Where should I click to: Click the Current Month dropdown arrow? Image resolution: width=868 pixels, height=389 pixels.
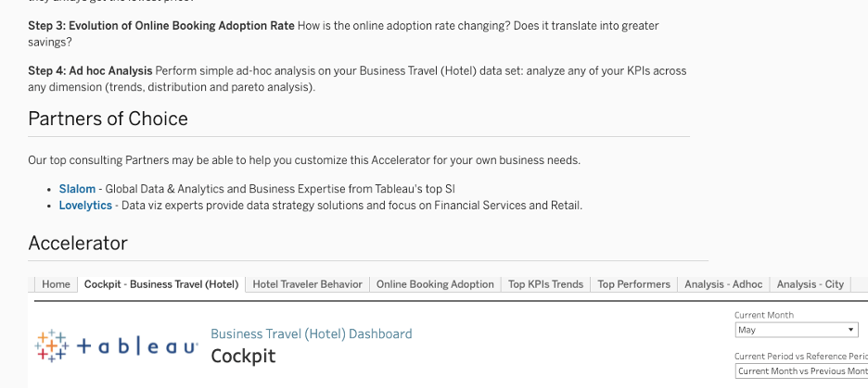coord(850,330)
